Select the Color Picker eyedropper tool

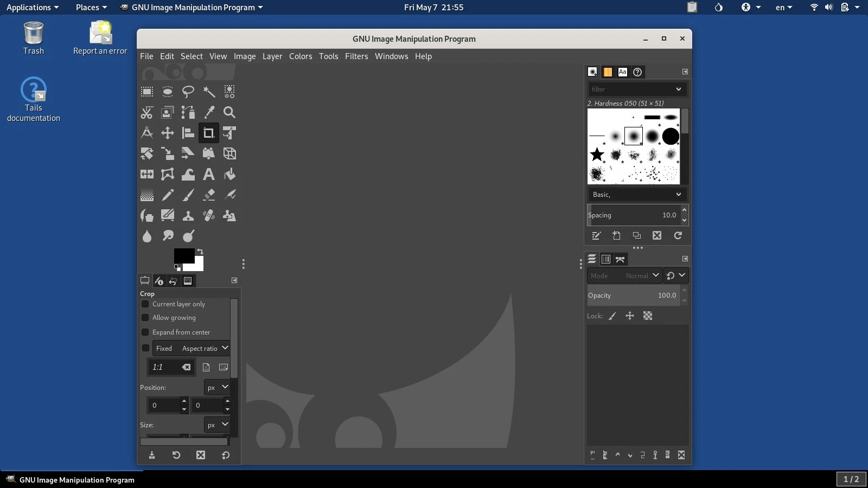[209, 112]
